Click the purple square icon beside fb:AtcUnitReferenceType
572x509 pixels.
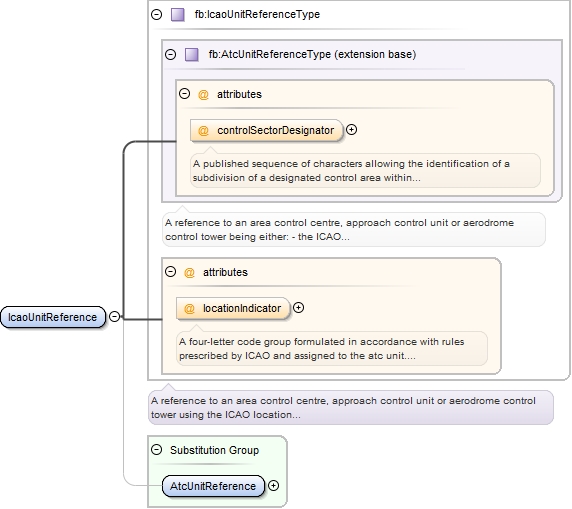[x=192, y=55]
